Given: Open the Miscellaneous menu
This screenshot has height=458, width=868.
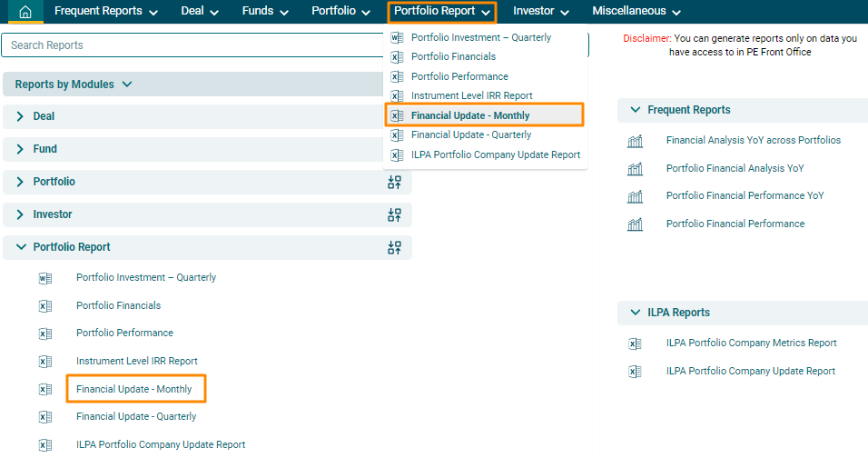Looking at the screenshot, I should click(x=636, y=12).
